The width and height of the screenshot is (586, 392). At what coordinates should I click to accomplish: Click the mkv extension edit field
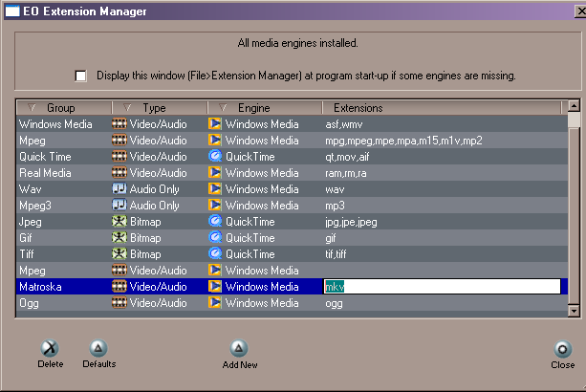pyautogui.click(x=442, y=287)
